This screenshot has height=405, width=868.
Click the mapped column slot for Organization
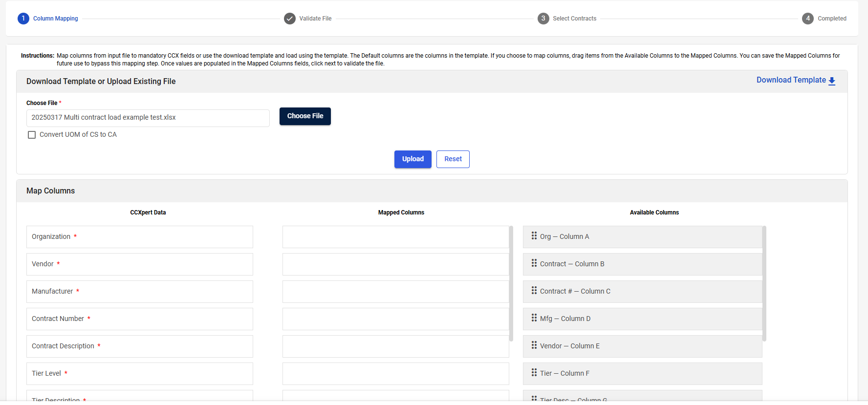click(395, 237)
